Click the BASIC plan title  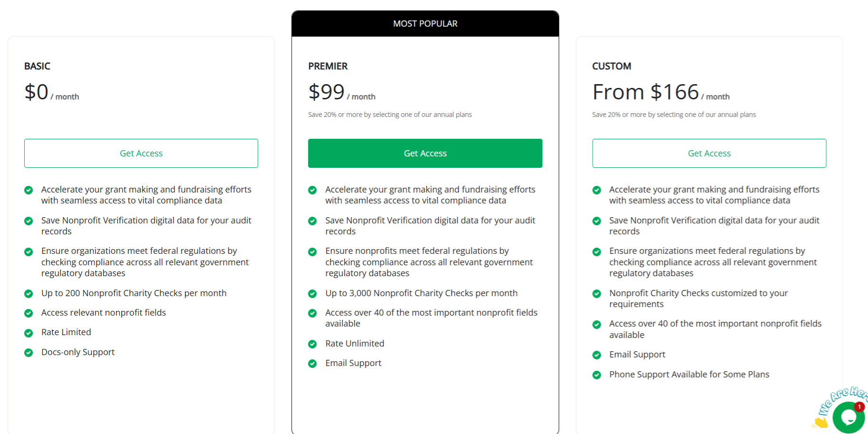37,66
